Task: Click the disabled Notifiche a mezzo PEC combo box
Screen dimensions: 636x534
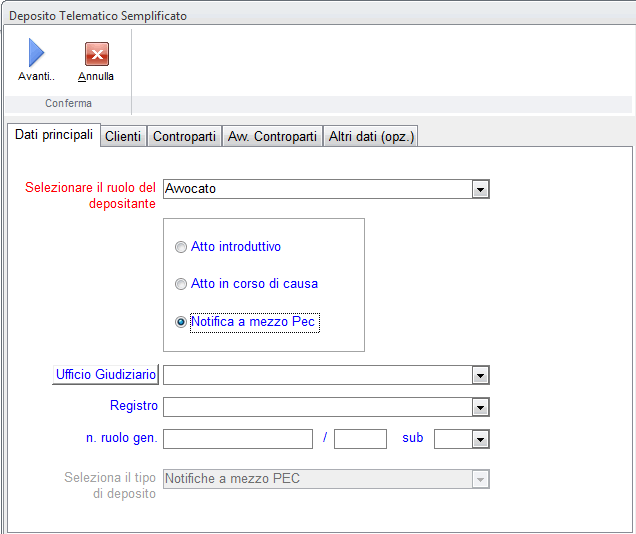Action: [x=326, y=479]
